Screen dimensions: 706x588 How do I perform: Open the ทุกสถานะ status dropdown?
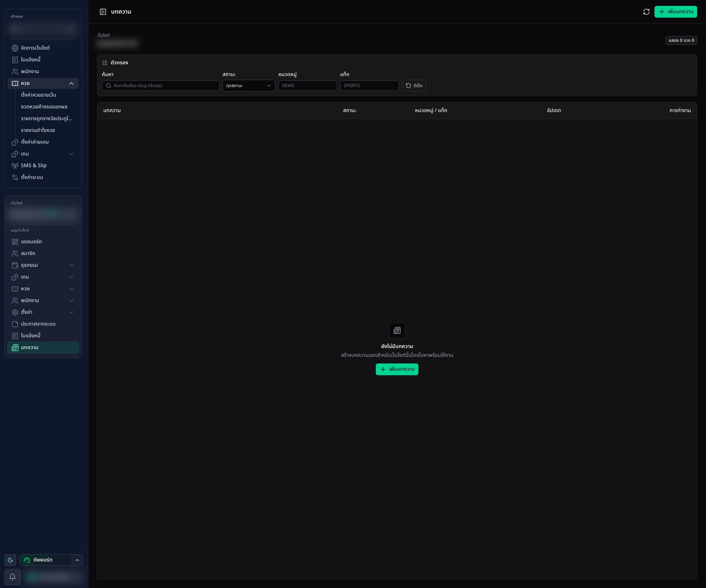[x=249, y=86]
